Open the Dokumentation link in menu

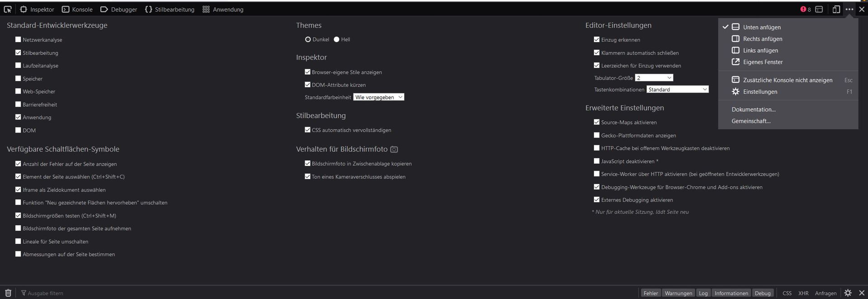[753, 109]
